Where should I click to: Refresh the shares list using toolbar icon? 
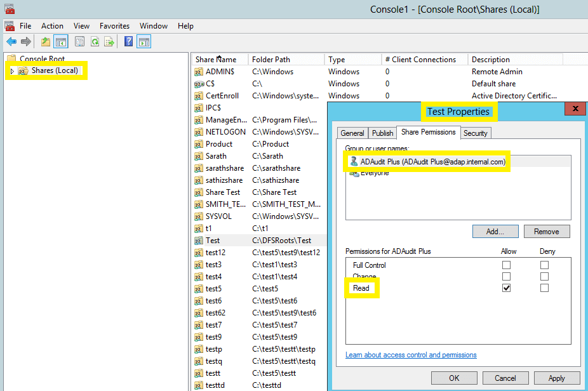click(x=96, y=41)
